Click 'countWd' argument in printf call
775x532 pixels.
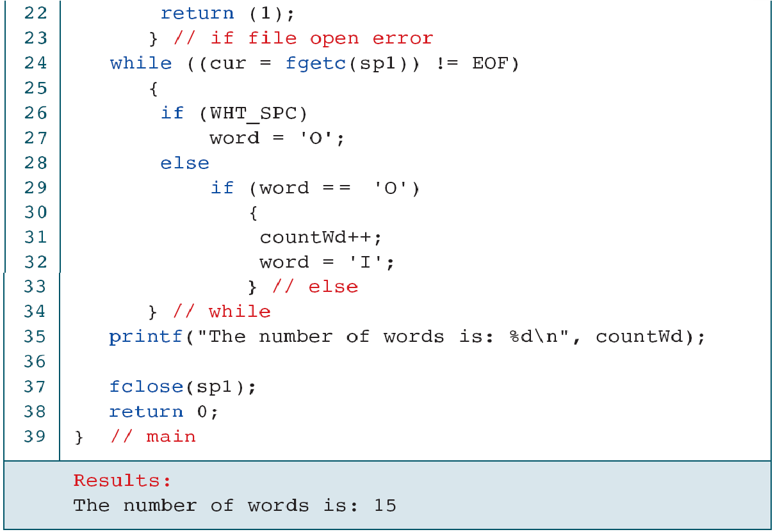coord(639,337)
